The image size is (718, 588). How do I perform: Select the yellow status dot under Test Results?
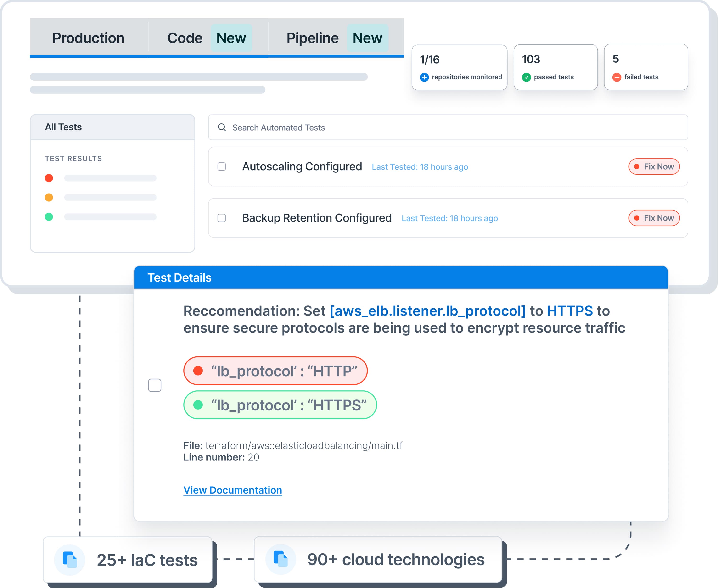tap(49, 197)
